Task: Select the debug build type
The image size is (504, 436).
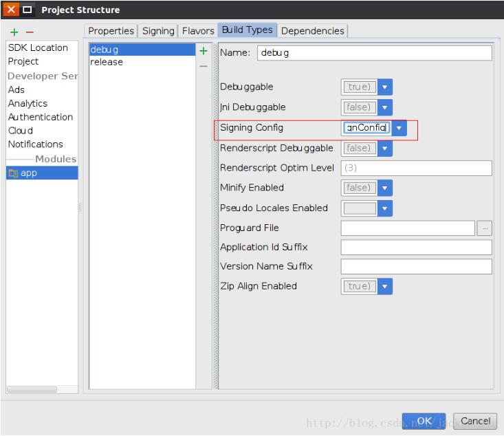Action: tap(142, 50)
